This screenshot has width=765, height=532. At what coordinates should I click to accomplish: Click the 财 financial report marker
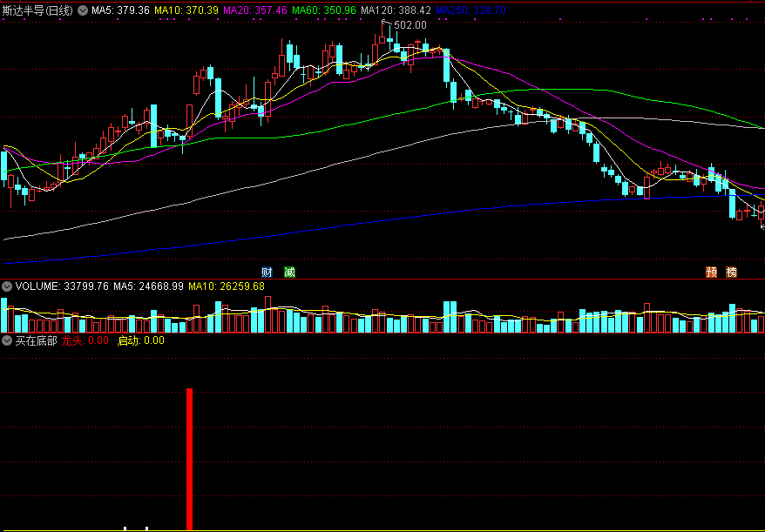[267, 273]
